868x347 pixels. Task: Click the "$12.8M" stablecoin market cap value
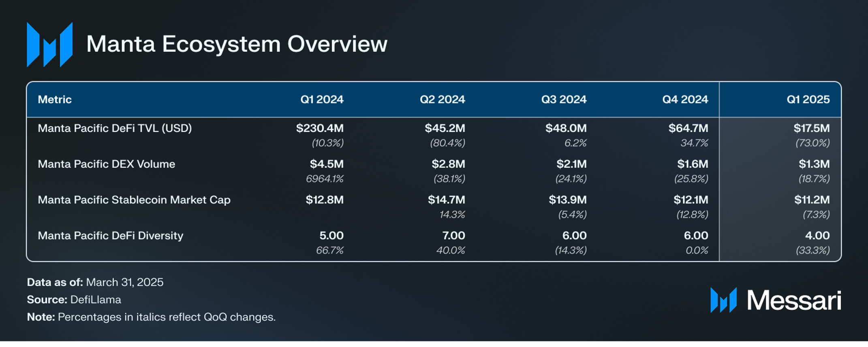tap(325, 200)
